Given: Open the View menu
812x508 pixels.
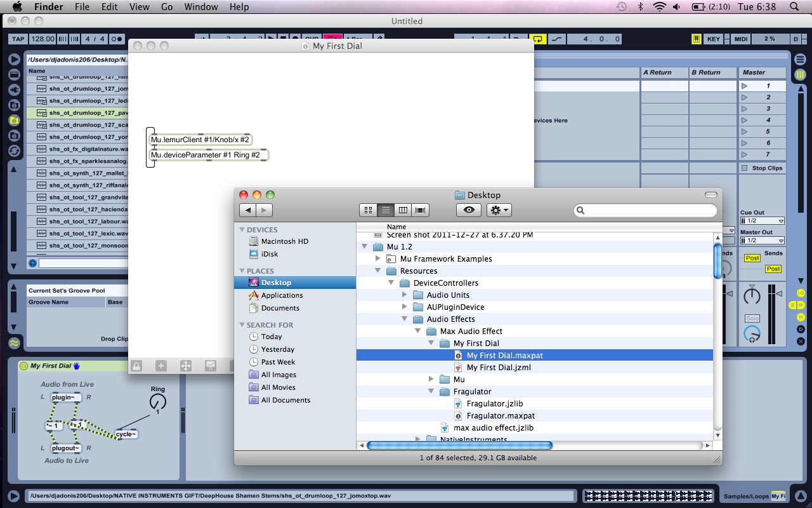Looking at the screenshot, I should (x=139, y=7).
